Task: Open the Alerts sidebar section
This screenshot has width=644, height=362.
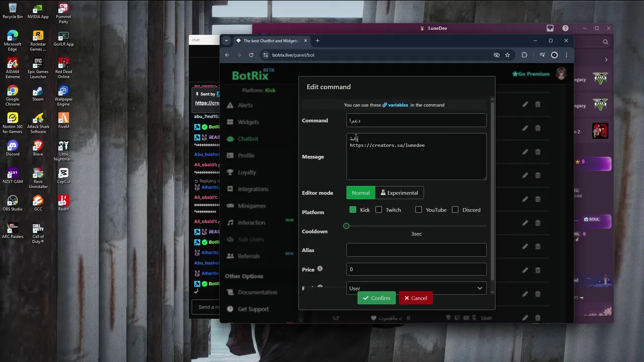Action: [239, 105]
